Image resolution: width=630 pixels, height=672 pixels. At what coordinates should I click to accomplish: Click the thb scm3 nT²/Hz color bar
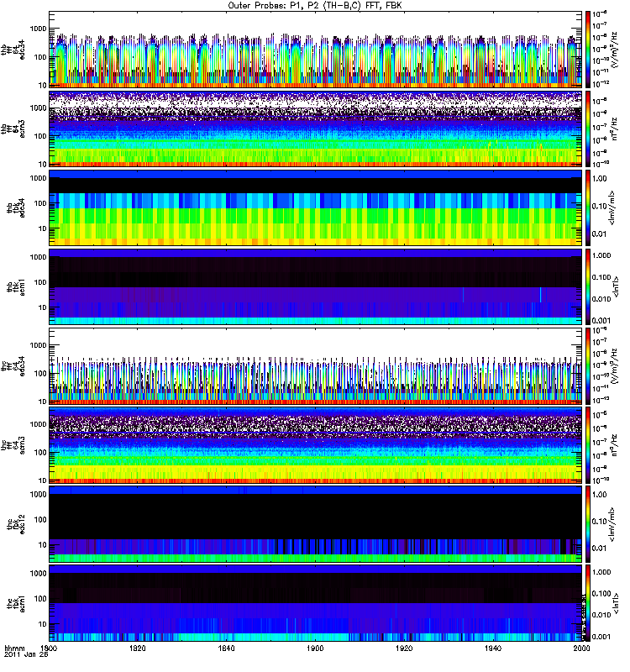588,129
